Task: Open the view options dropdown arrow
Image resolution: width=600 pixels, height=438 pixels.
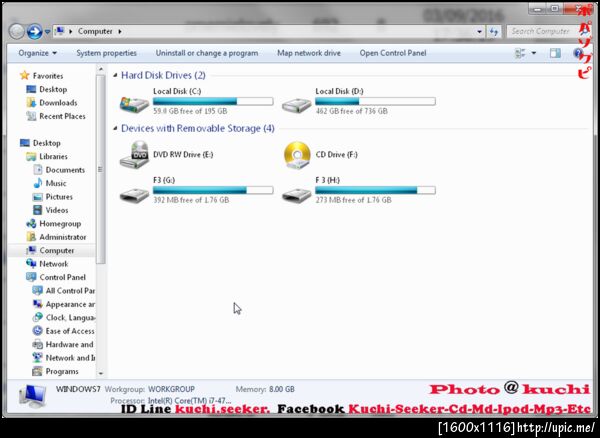Action: click(534, 53)
